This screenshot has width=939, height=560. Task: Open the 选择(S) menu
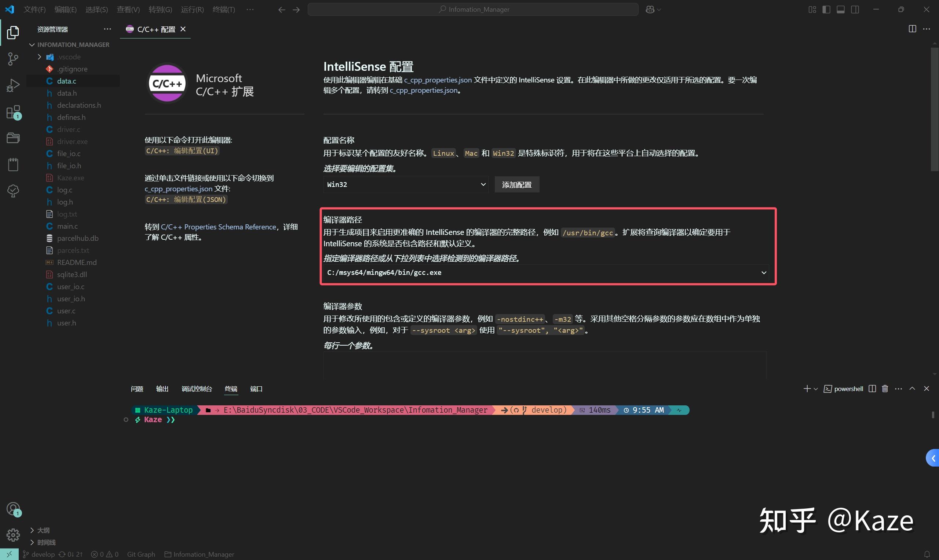click(97, 10)
